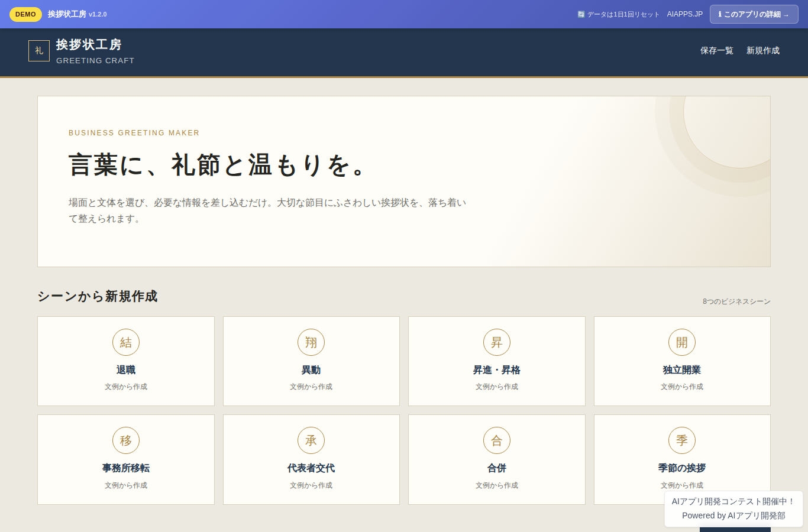Click the 承 icon on 代表者交代 card
The width and height of the screenshot is (808, 532).
(x=311, y=440)
